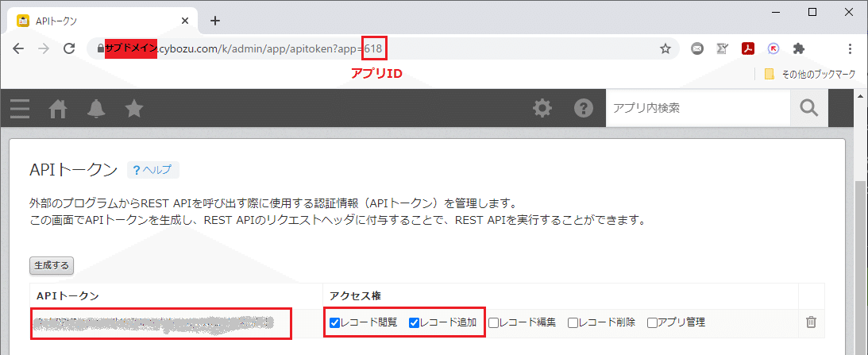Open the mail extension icon

coord(697,48)
